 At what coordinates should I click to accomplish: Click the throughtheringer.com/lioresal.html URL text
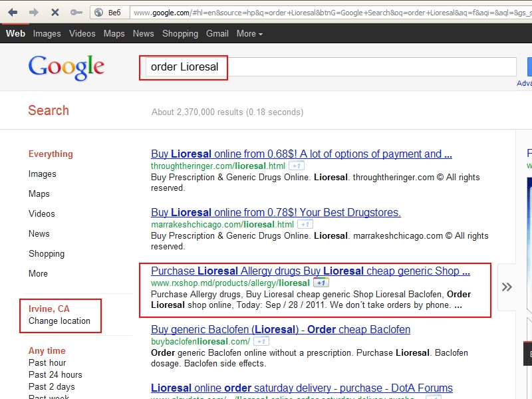point(218,166)
